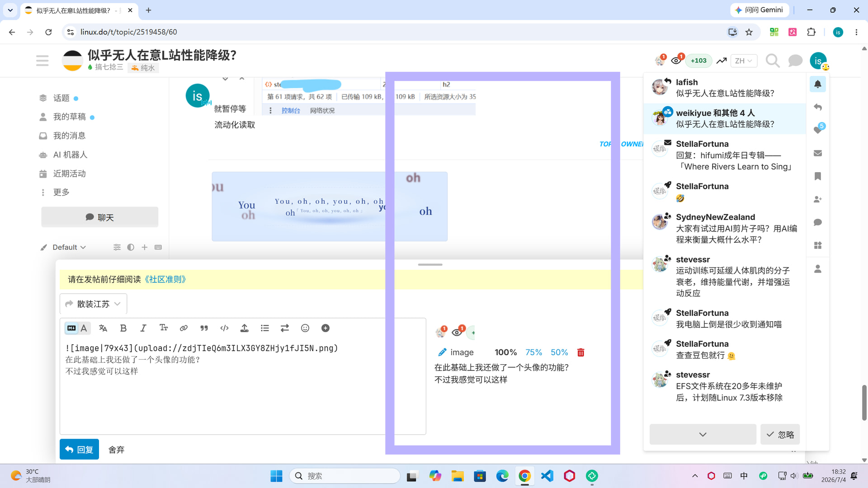Image resolution: width=868 pixels, height=488 pixels.
Task: Expand the Default palette dropdown
Action: (x=69, y=247)
